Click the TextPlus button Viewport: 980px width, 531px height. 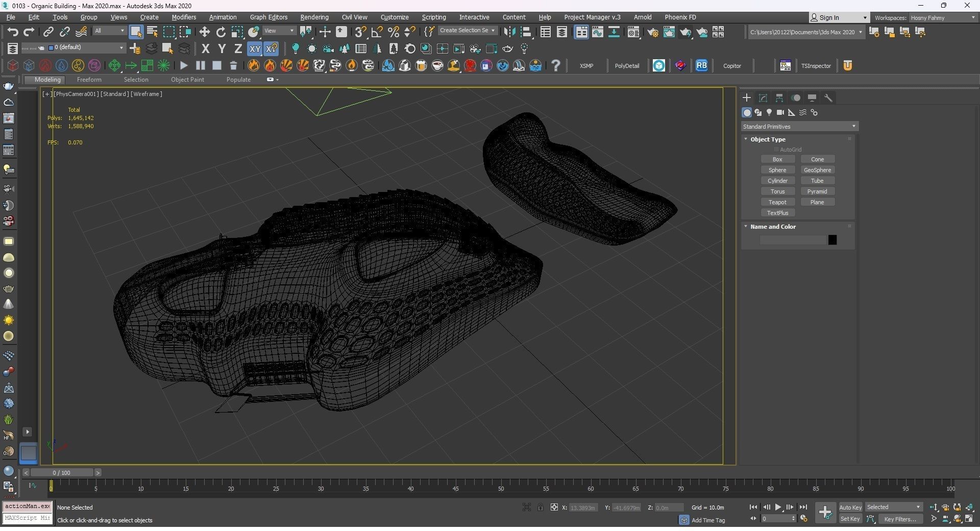point(777,213)
